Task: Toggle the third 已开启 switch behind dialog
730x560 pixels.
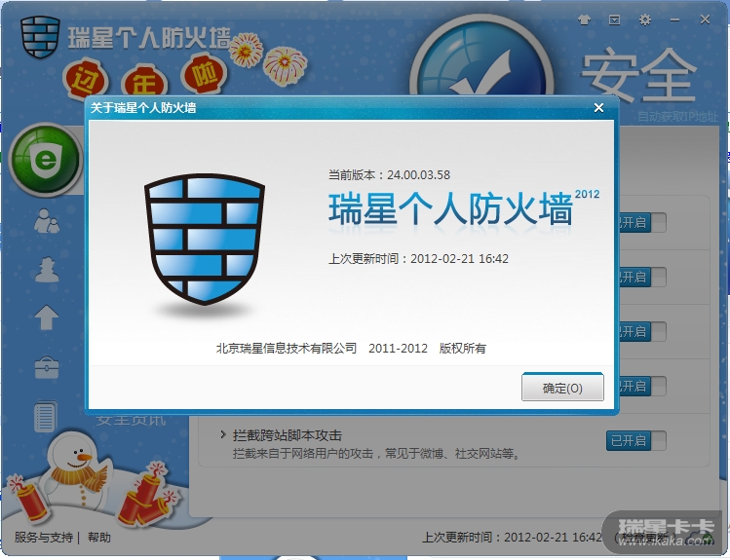Action: (642, 332)
